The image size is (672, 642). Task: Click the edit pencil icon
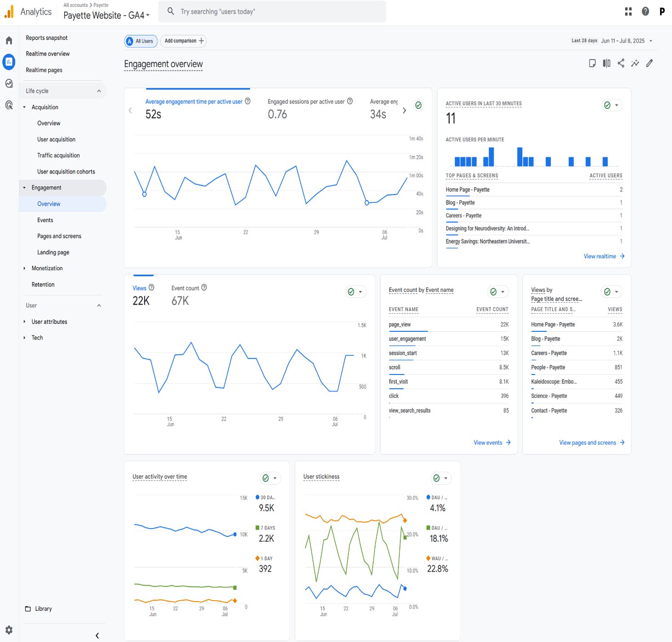pos(649,63)
